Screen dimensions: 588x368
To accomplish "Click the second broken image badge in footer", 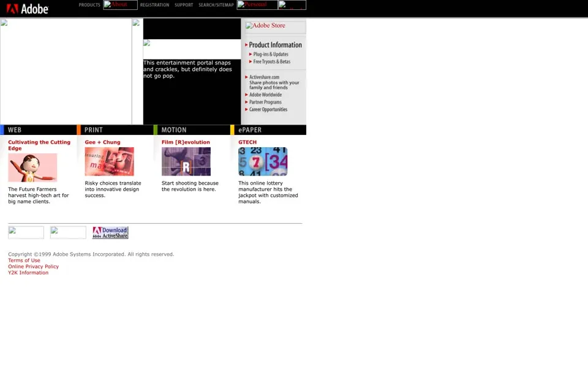I will tap(68, 232).
